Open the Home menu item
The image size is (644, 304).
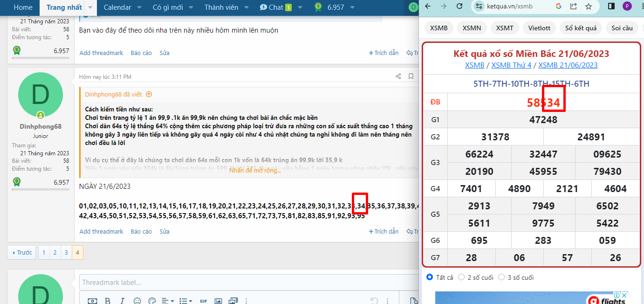tap(23, 7)
